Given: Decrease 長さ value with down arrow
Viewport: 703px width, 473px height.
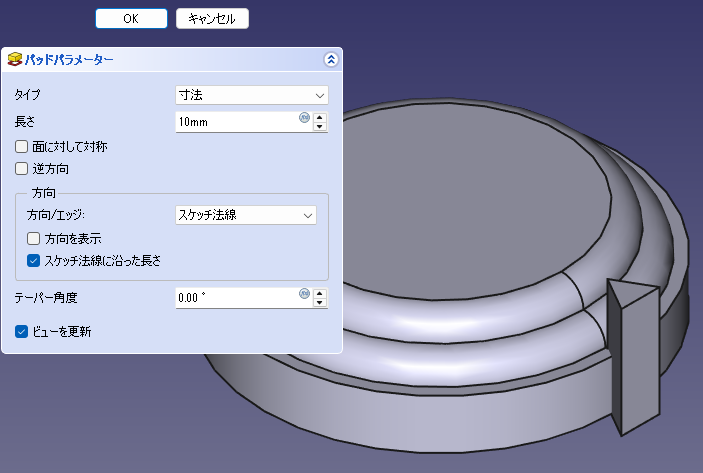Looking at the screenshot, I should pyautogui.click(x=320, y=127).
